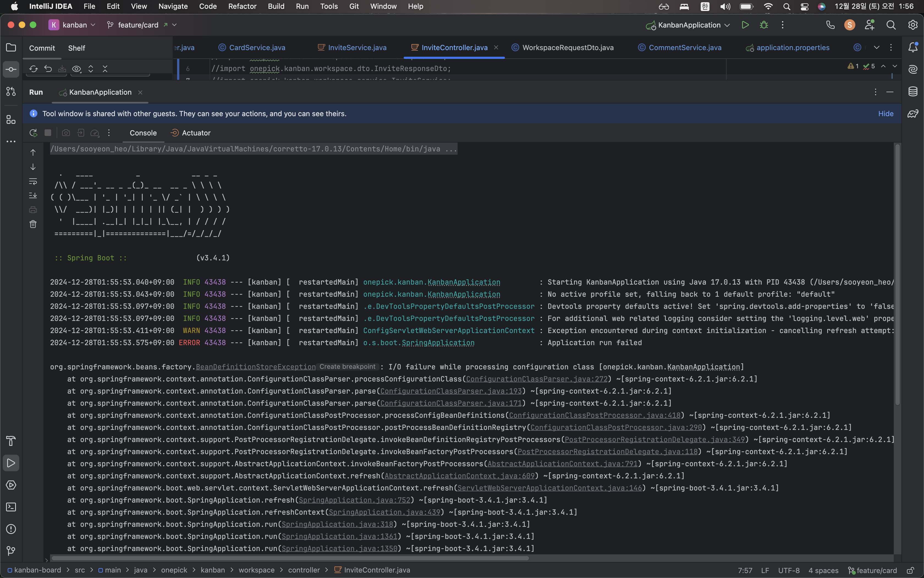Click the thread dump camera icon
The height and width of the screenshot is (578, 924).
click(x=66, y=133)
